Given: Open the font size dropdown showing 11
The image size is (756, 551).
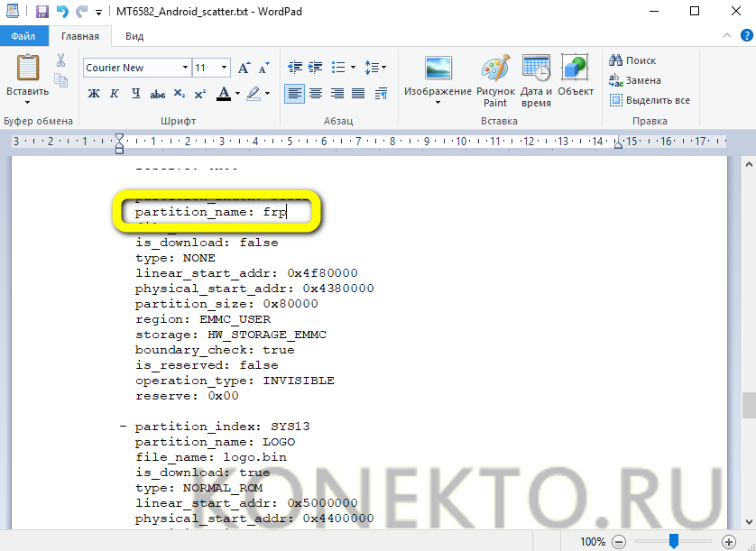Looking at the screenshot, I should [225, 68].
